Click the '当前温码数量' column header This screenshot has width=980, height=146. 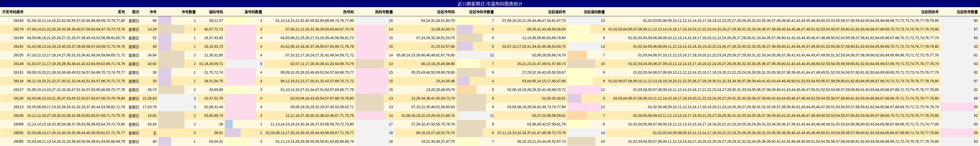click(594, 12)
